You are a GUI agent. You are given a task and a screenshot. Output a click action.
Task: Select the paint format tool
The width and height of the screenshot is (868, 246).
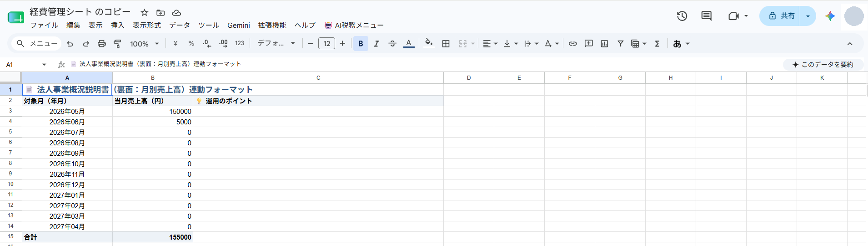pos(117,44)
